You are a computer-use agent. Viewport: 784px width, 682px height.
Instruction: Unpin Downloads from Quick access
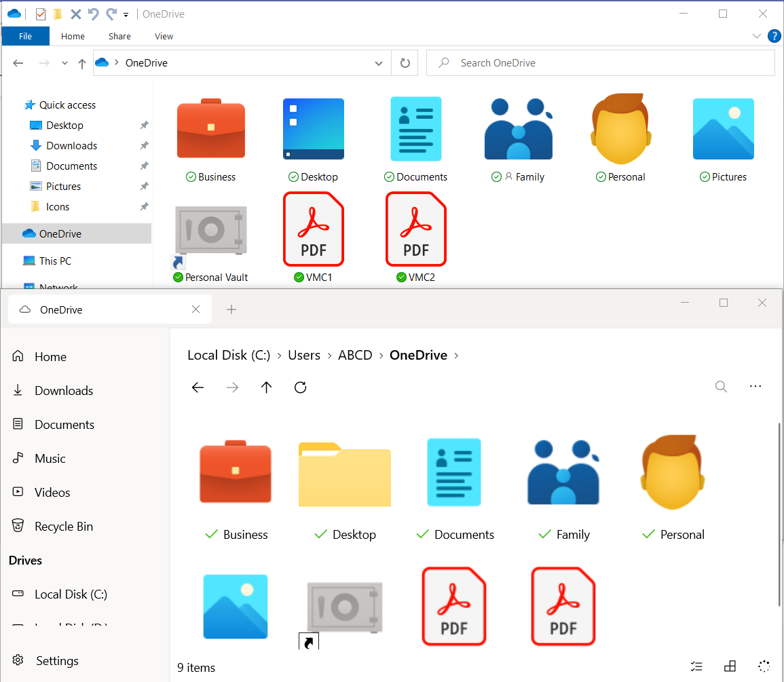(144, 145)
